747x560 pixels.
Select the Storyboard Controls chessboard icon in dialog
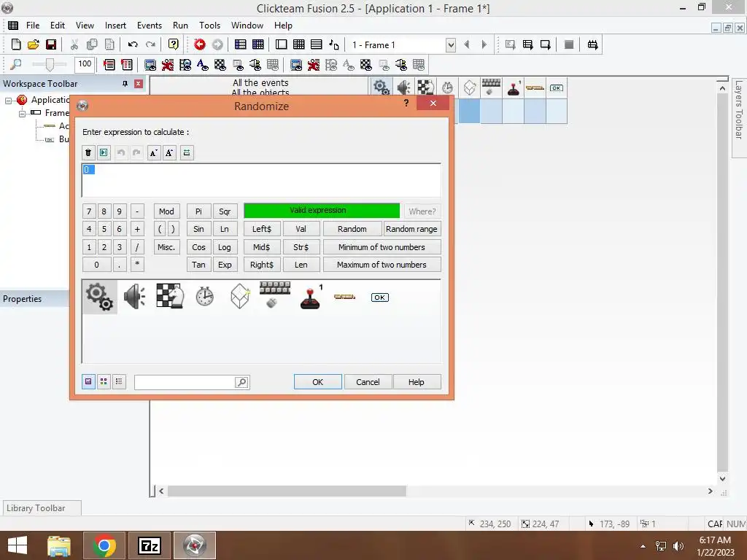170,296
